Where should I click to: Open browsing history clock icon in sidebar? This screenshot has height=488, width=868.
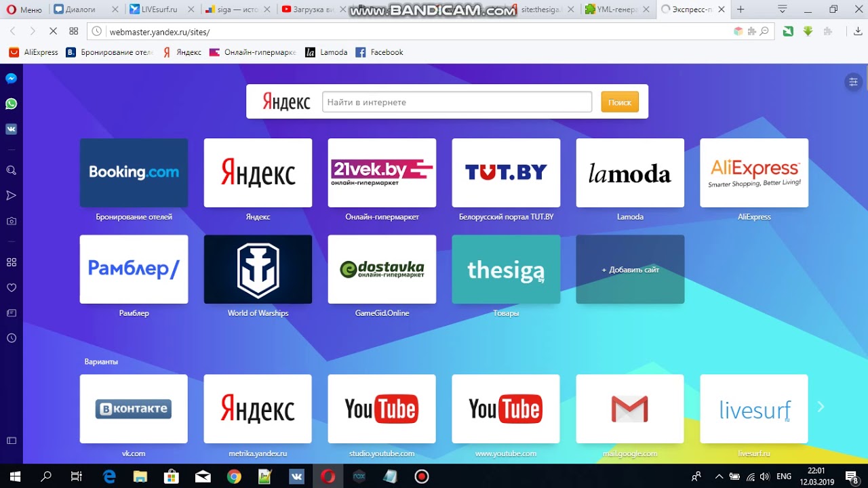11,338
